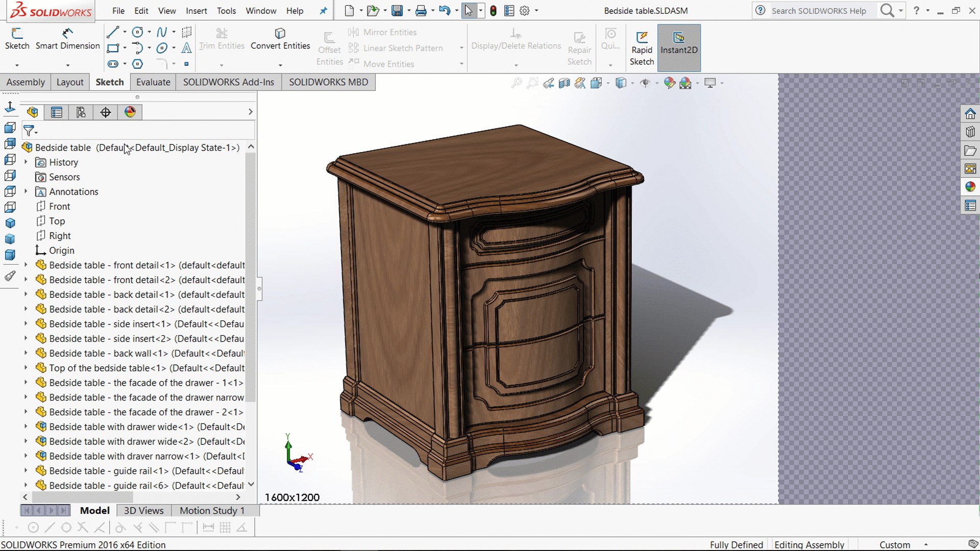Expand Bedside table - back wall<1> node
The image size is (980, 551).
[x=26, y=353]
